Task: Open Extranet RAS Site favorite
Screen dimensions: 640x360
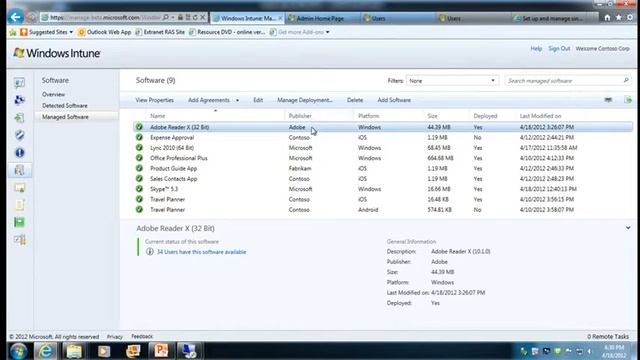Action: (160, 32)
